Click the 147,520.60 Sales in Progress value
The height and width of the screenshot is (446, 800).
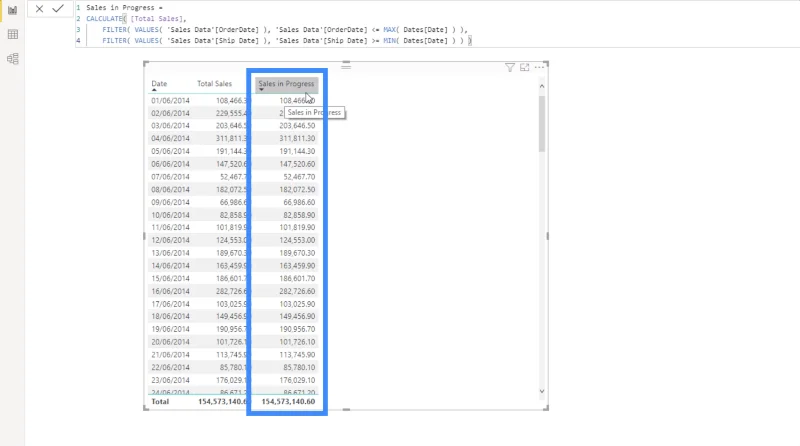(297, 164)
